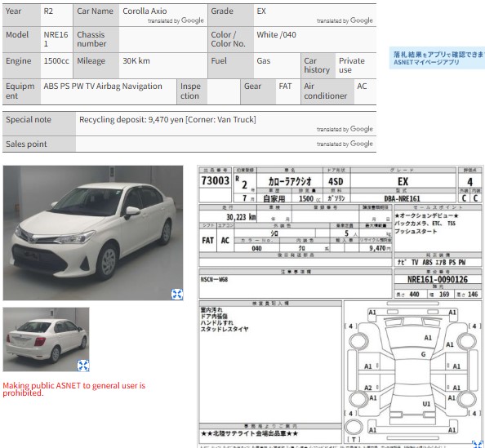Select the Grade value 'EX'
The image size is (485, 448).
[x=261, y=11]
